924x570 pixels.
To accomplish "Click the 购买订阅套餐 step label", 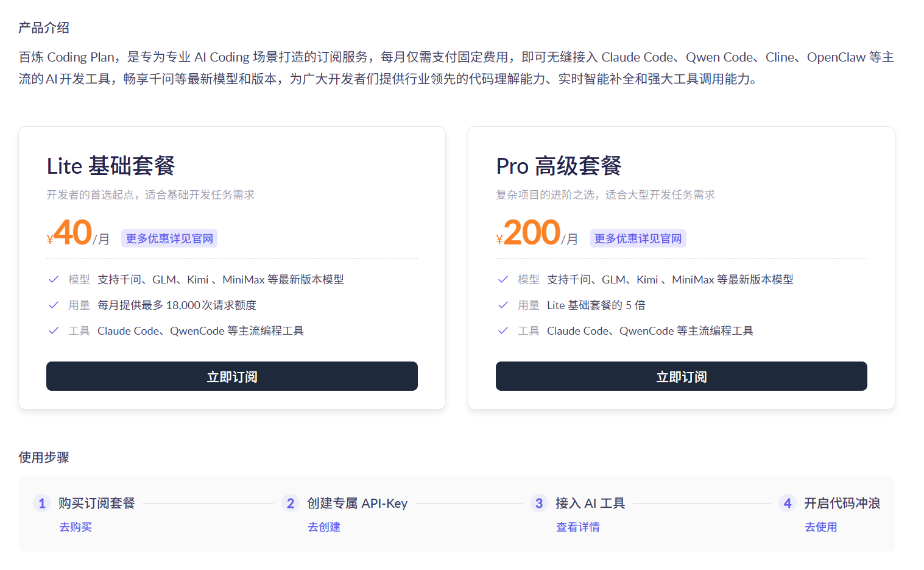I will point(97,503).
